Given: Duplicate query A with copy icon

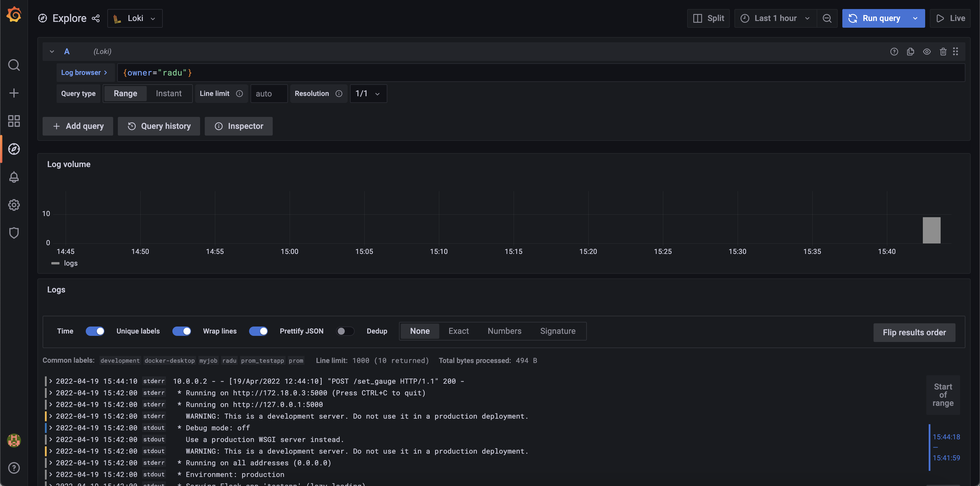Looking at the screenshot, I should click(910, 51).
